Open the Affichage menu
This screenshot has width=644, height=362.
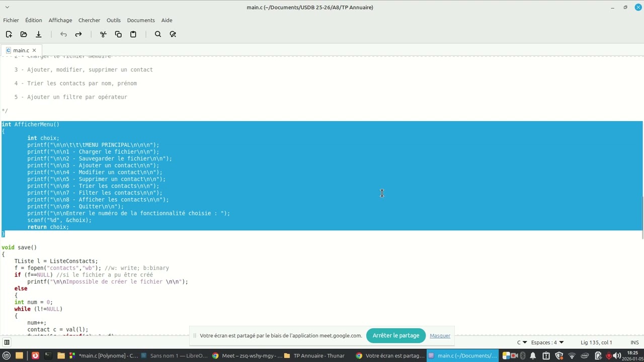point(60,20)
